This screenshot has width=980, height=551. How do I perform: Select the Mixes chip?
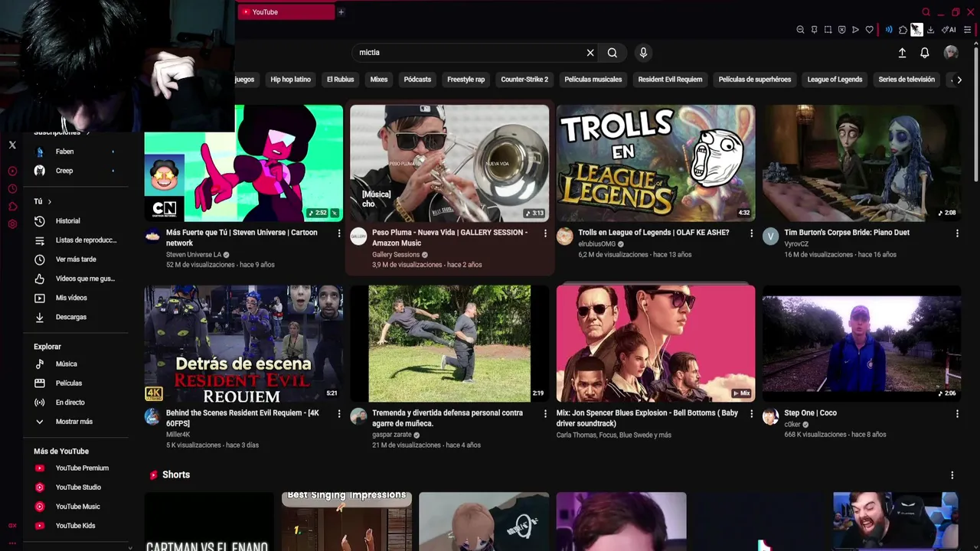[379, 80]
